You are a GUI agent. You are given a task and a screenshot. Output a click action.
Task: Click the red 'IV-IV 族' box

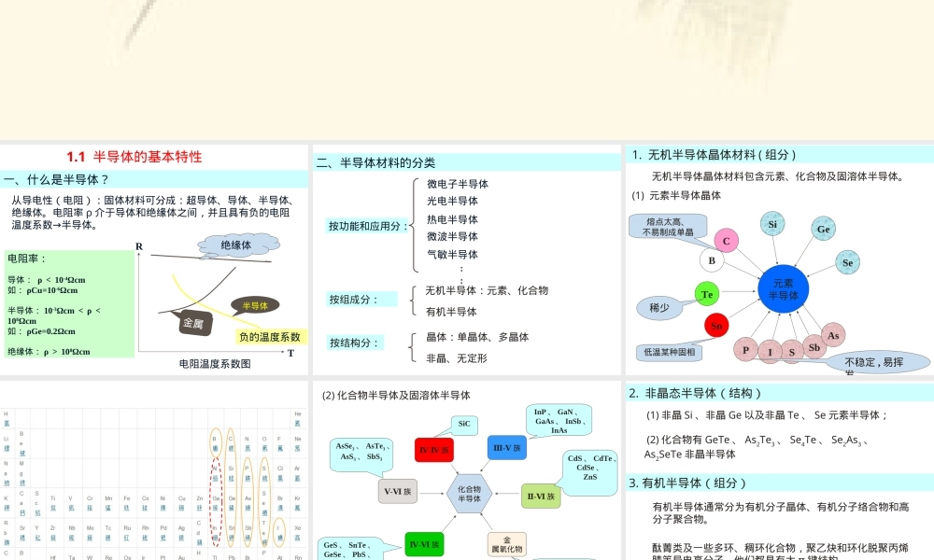click(x=434, y=450)
